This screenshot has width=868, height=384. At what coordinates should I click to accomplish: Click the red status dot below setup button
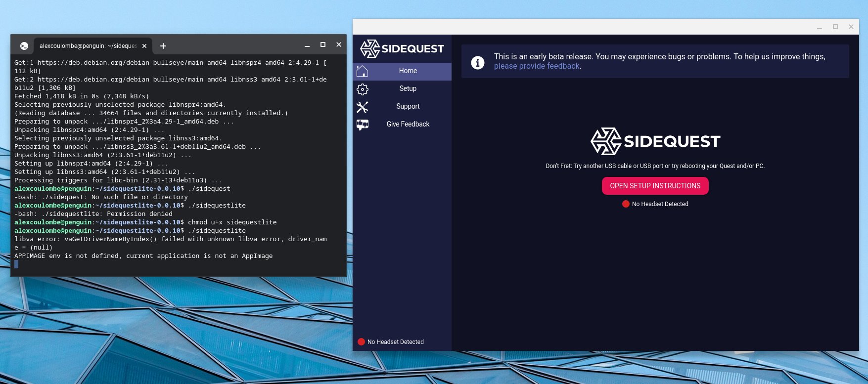click(626, 204)
